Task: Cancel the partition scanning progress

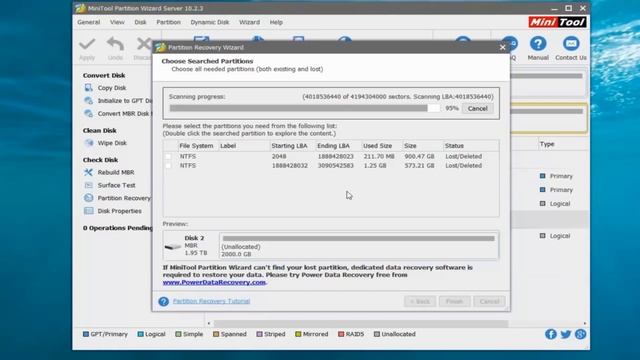Action: (x=478, y=109)
